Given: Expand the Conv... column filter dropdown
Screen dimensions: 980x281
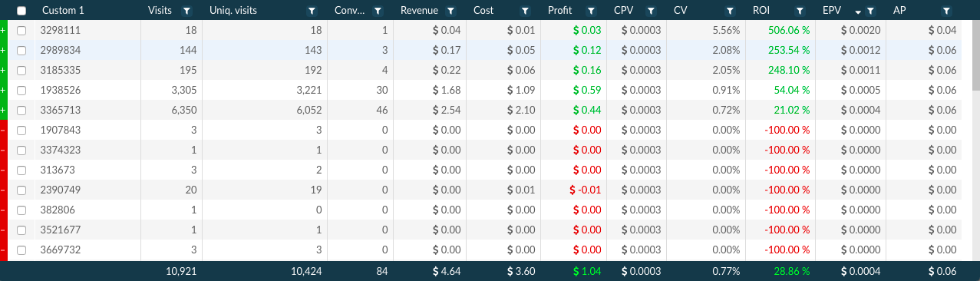Looking at the screenshot, I should (378, 11).
